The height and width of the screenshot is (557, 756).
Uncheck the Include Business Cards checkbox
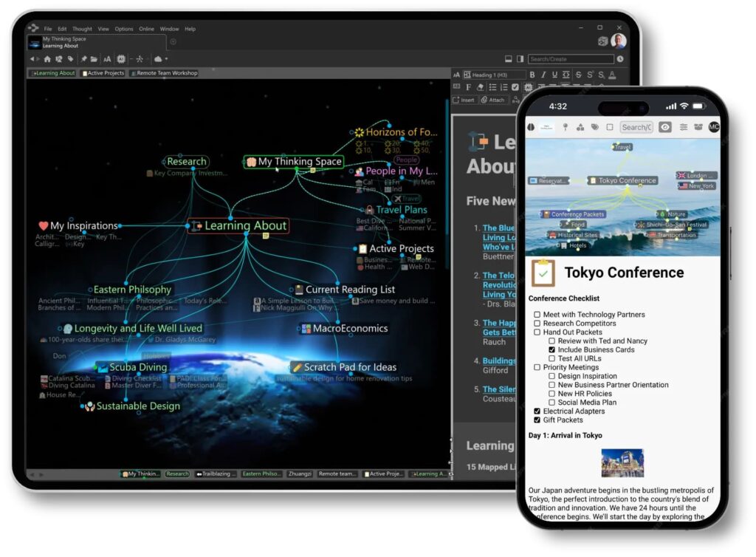coord(552,350)
